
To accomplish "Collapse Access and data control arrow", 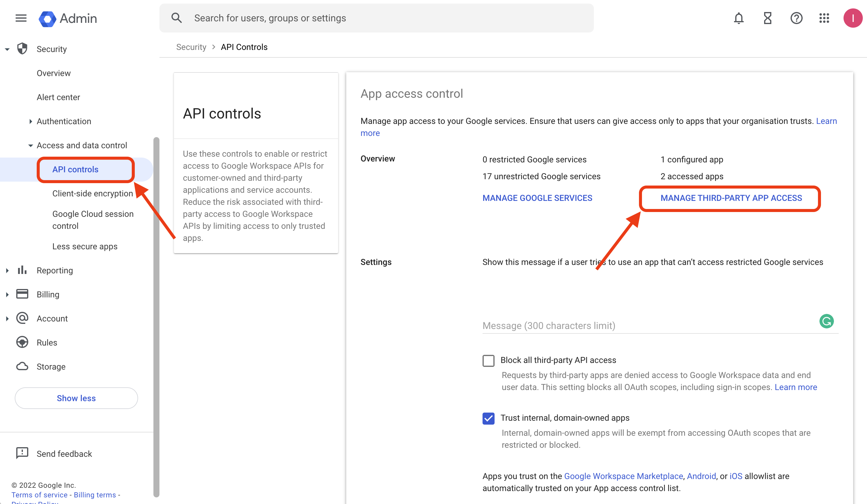I will 31,146.
